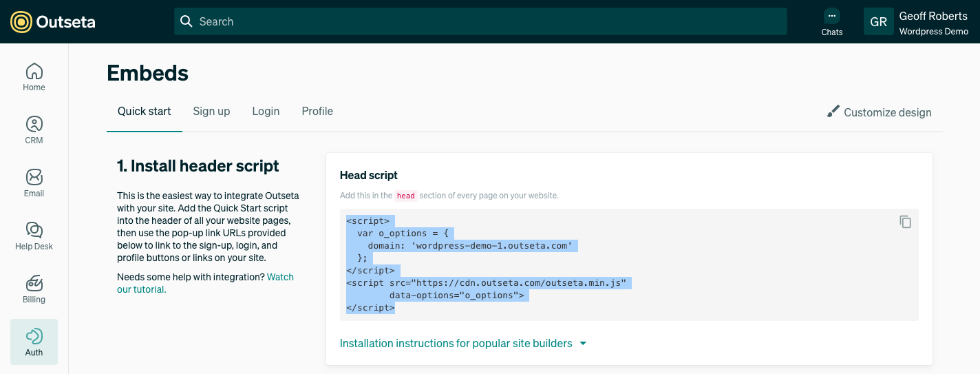
Task: Click the '1. Install header script' heading
Action: pos(198,165)
